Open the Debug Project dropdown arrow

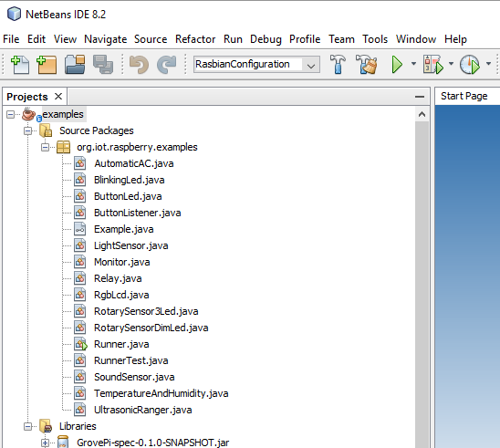[451, 64]
